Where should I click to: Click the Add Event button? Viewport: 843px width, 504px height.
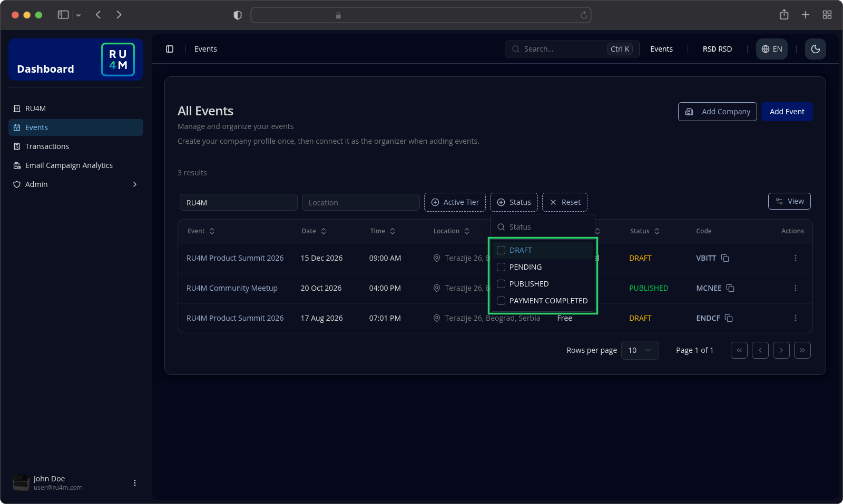pyautogui.click(x=787, y=112)
